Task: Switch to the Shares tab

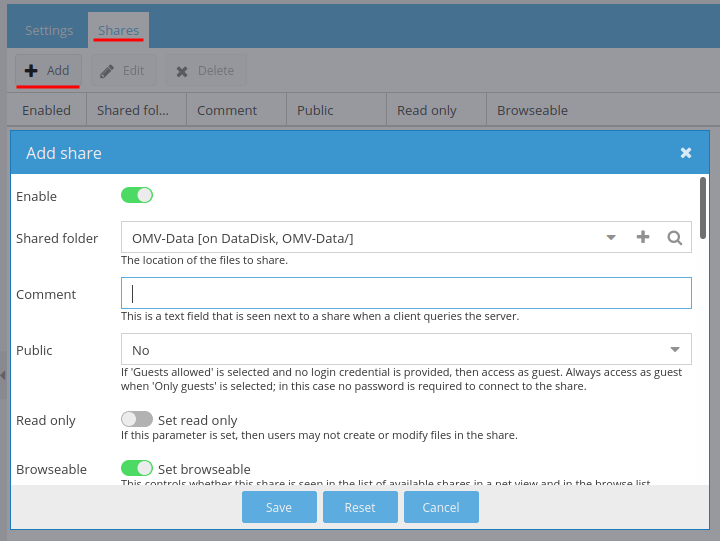Action: [x=118, y=30]
